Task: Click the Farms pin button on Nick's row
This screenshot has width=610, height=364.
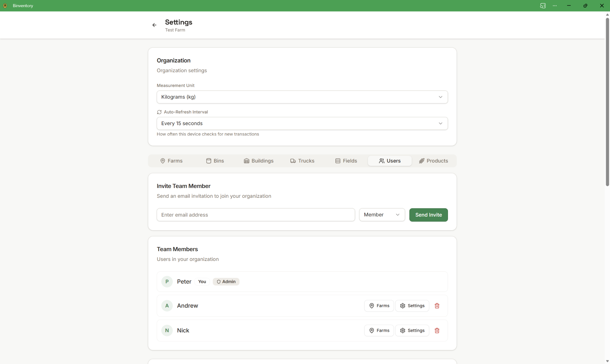Action: click(x=379, y=330)
